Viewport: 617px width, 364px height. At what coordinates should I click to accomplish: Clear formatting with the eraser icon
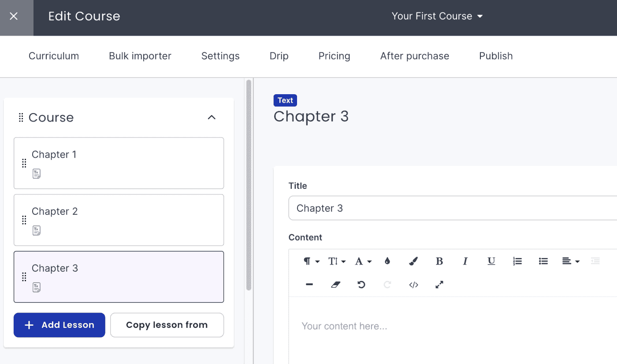point(336,285)
